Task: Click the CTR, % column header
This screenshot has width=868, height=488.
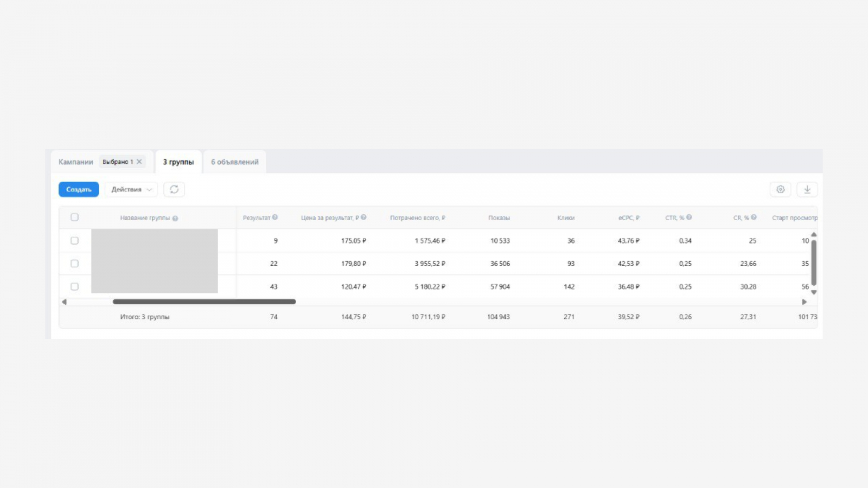Action: coord(675,218)
